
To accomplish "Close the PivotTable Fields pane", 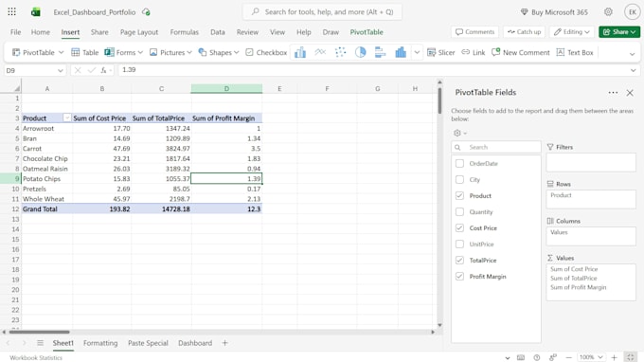I will pyautogui.click(x=630, y=93).
